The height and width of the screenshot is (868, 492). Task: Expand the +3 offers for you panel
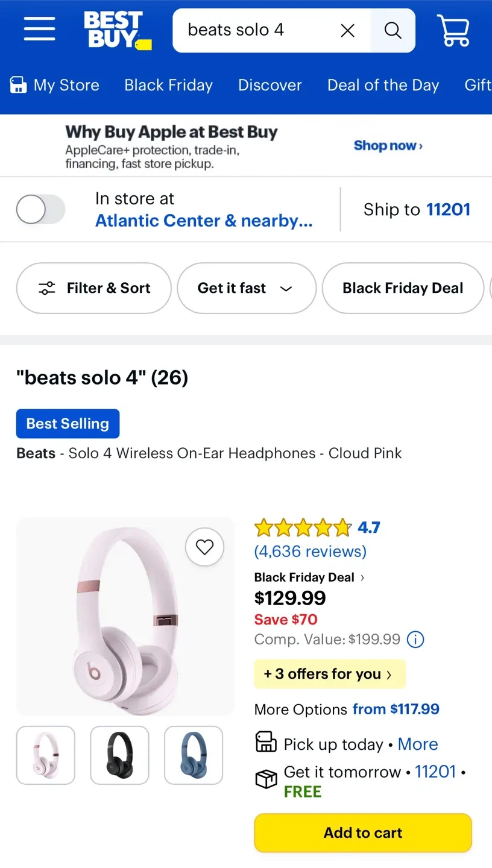[329, 674]
